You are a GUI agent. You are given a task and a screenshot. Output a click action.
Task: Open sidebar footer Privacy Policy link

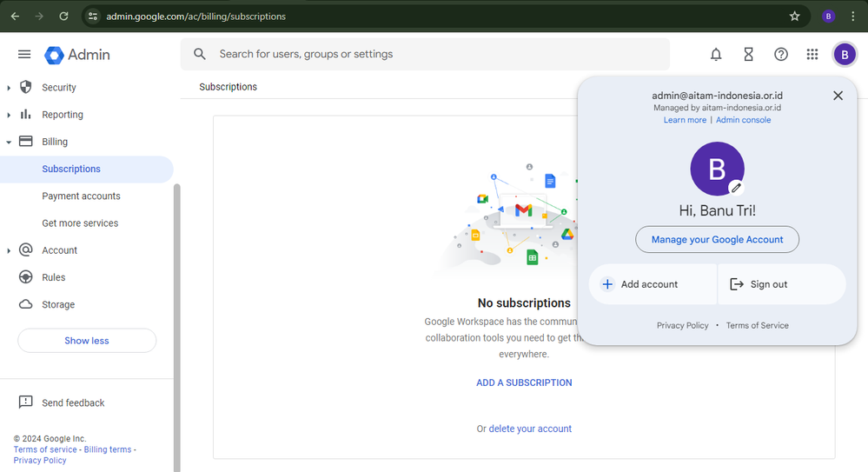(40, 461)
